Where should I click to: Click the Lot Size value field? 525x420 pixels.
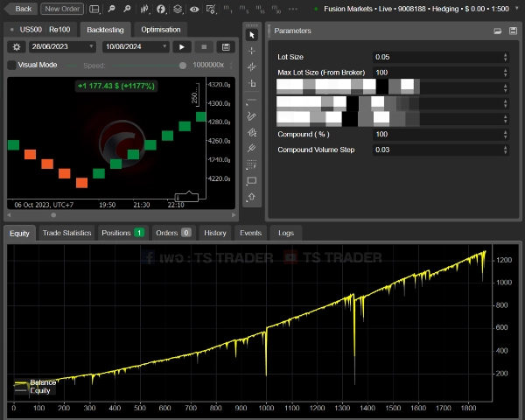[x=437, y=57]
